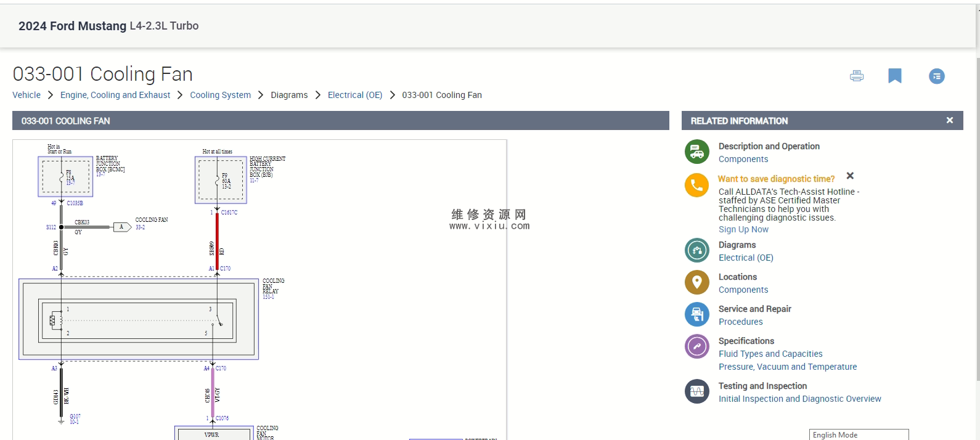Click the Description and Operation heading

[x=769, y=146]
